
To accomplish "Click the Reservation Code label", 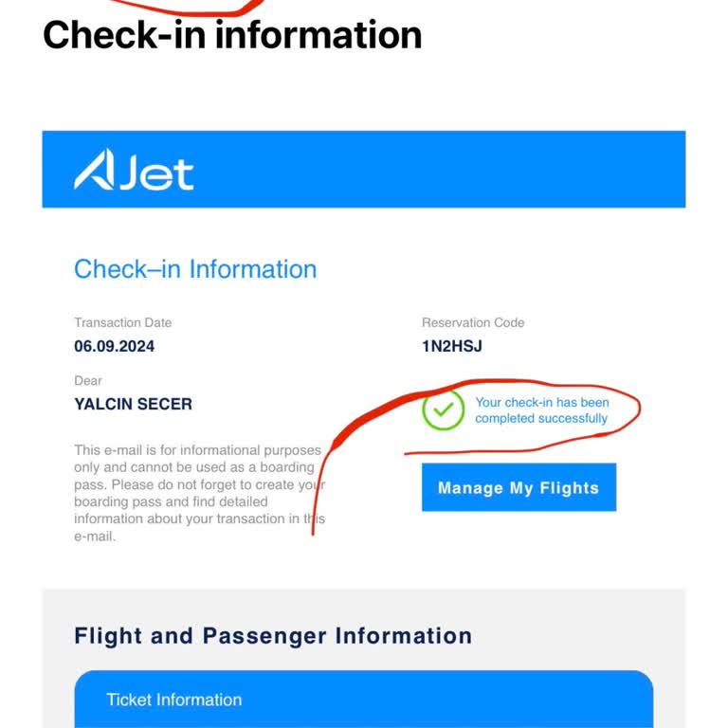I will (x=473, y=323).
